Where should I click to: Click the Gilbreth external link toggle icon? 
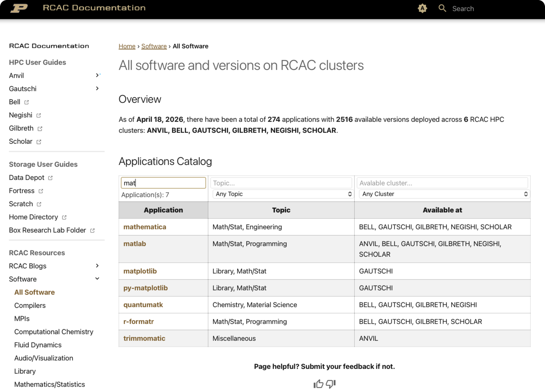(x=40, y=128)
